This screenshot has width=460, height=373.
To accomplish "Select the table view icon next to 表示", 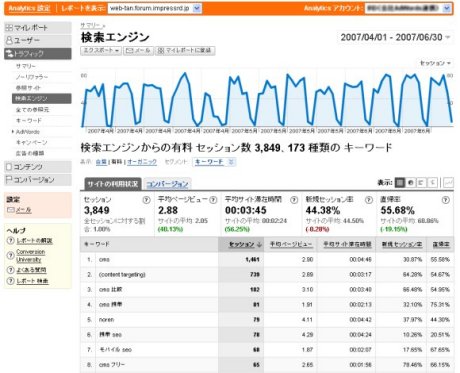I will click(x=400, y=183).
